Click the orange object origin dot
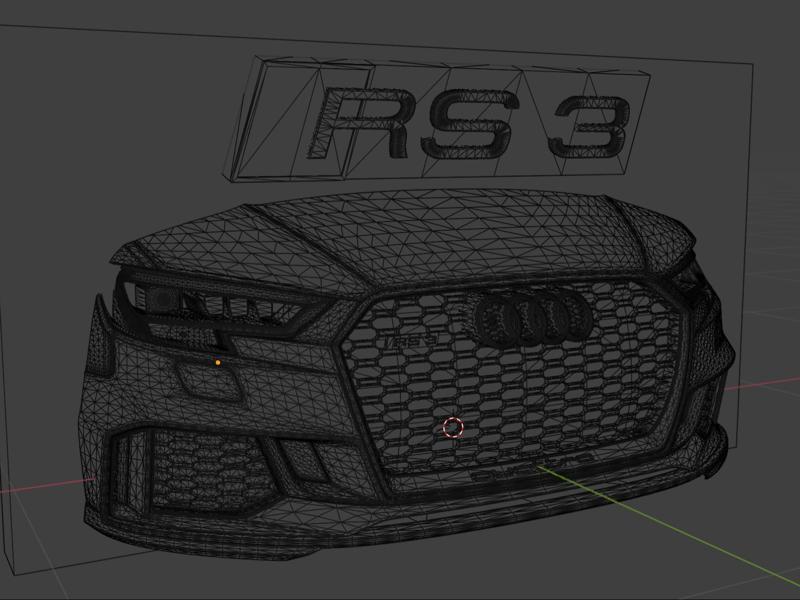The height and width of the screenshot is (600, 800). tap(218, 362)
